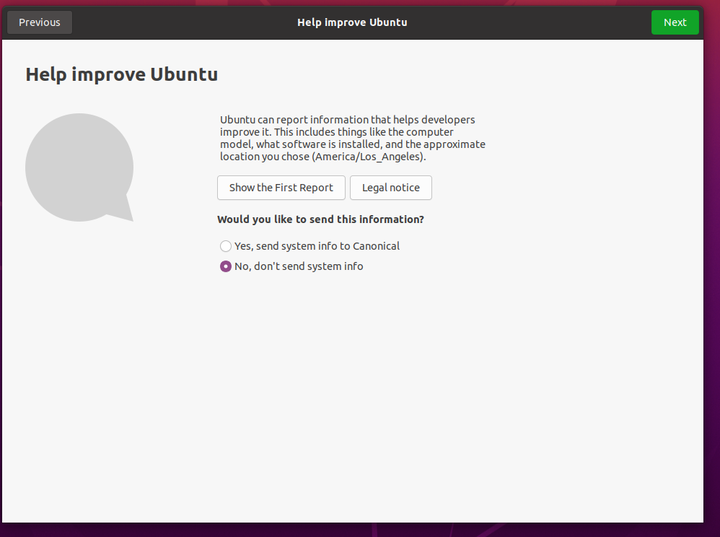This screenshot has width=720, height=537.
Task: Click the large Help improve Ubuntu heading
Action: pyautogui.click(x=122, y=74)
